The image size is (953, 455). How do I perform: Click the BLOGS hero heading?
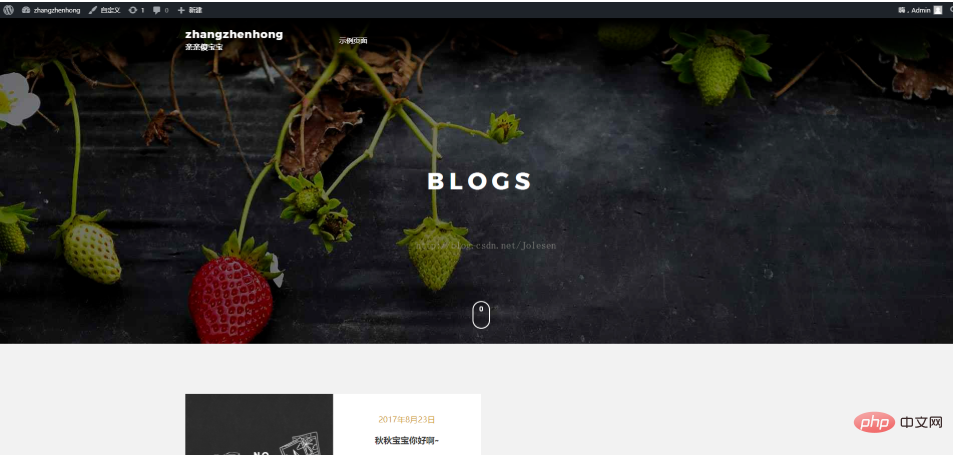(480, 182)
